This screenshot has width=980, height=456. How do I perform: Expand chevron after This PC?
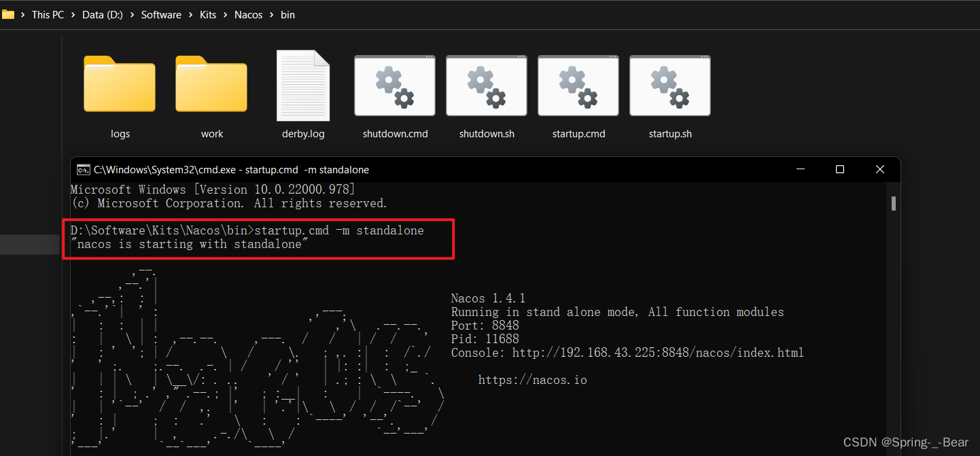pos(73,14)
